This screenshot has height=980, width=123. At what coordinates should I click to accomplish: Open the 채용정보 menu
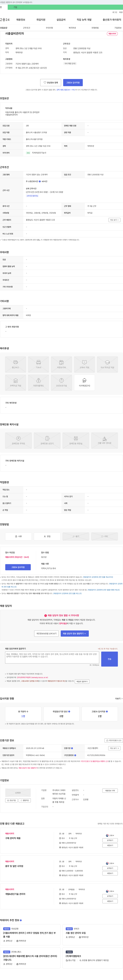(20, 20)
